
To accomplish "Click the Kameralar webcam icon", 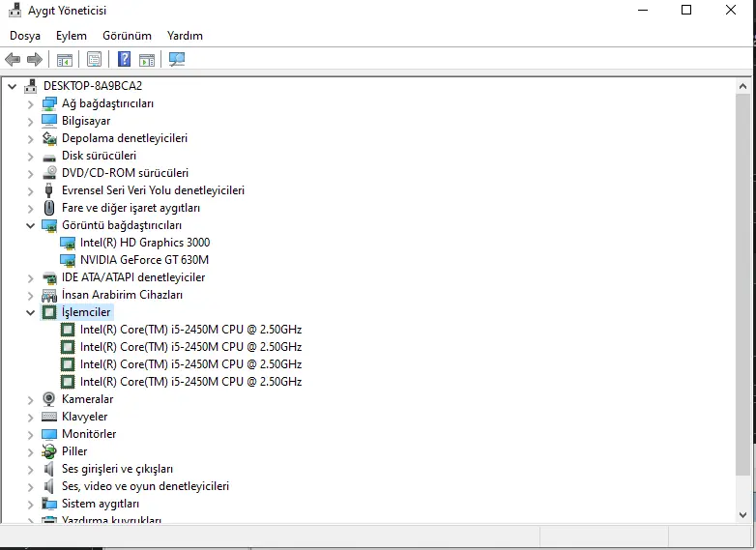I will (x=48, y=399).
